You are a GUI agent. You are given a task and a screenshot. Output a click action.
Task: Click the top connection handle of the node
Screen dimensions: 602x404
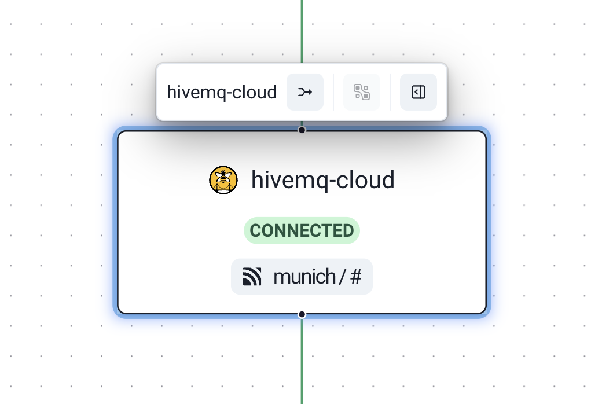[302, 130]
